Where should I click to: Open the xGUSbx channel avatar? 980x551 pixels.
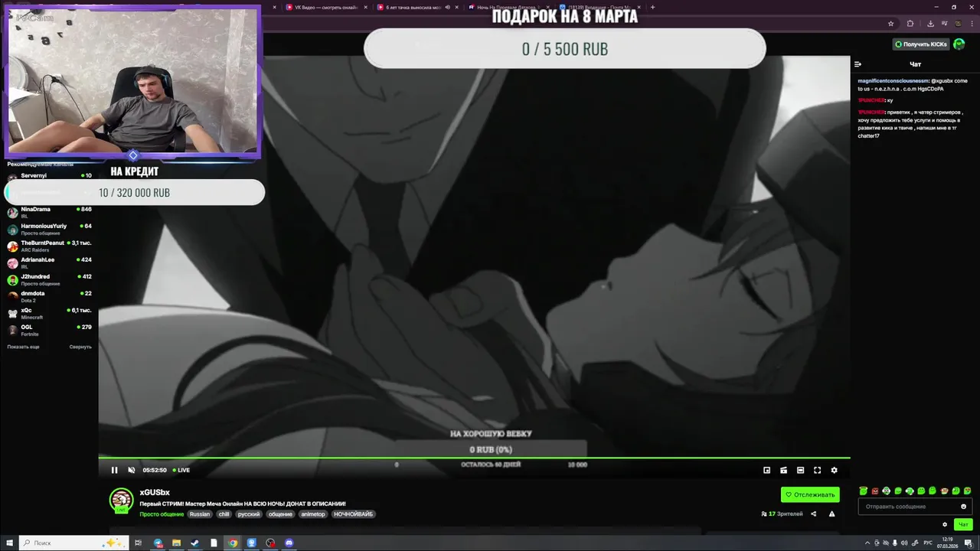coord(121,500)
